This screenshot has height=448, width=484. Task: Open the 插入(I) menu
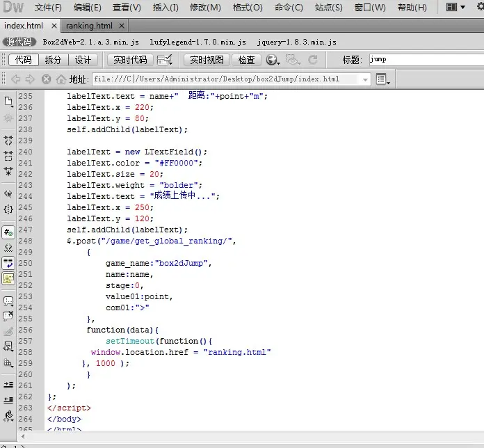click(166, 7)
